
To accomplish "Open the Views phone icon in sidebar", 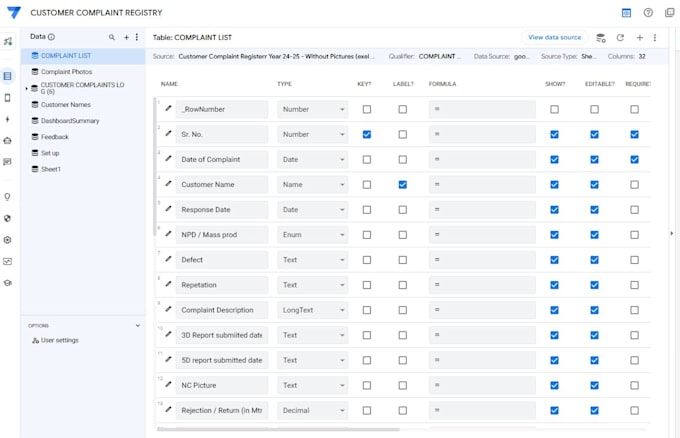I will 7,98.
